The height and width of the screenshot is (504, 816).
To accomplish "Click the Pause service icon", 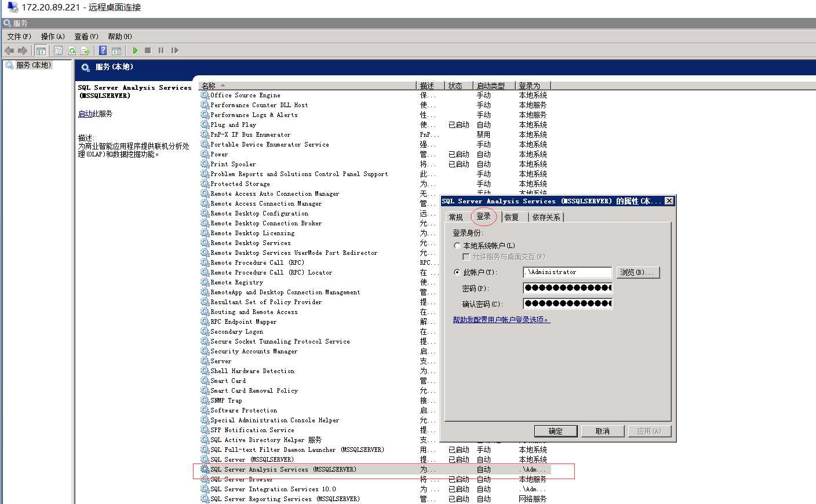I will (x=161, y=51).
